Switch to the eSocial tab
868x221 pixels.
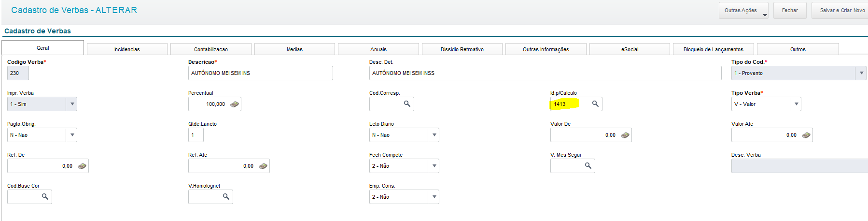(630, 49)
